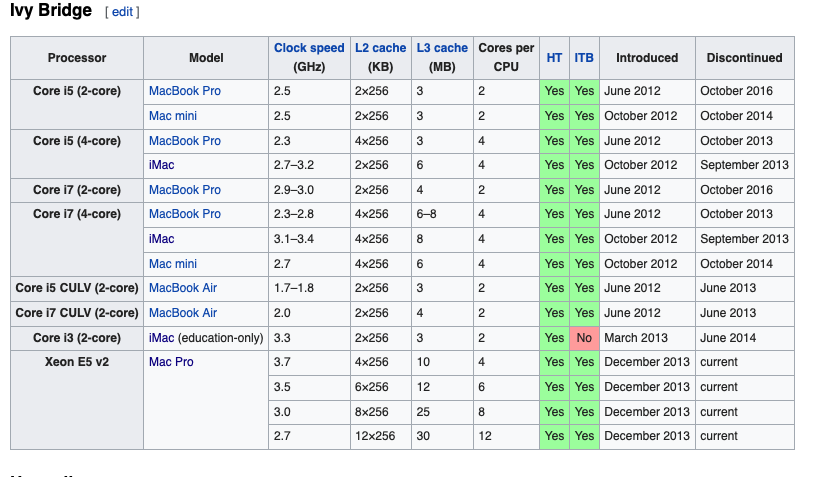
Task: Click the Core i7 (2-core) processor cell
Action: [x=77, y=190]
